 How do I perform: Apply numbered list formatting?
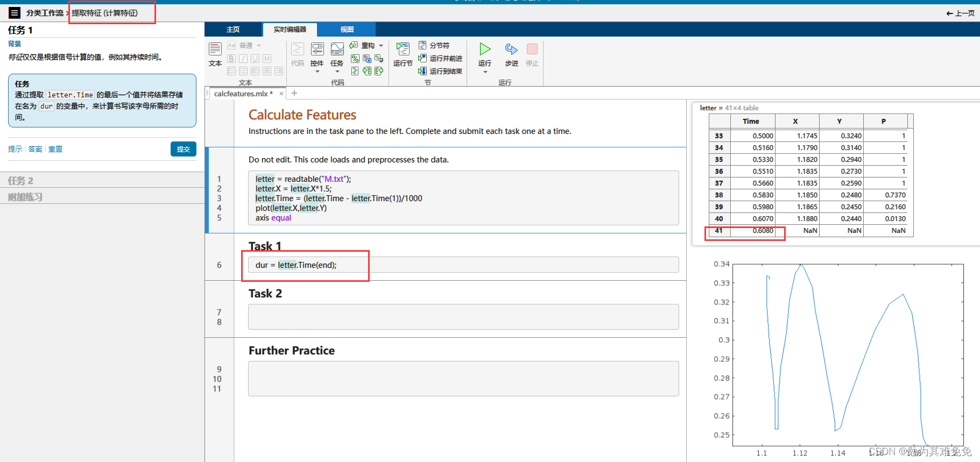(x=243, y=71)
